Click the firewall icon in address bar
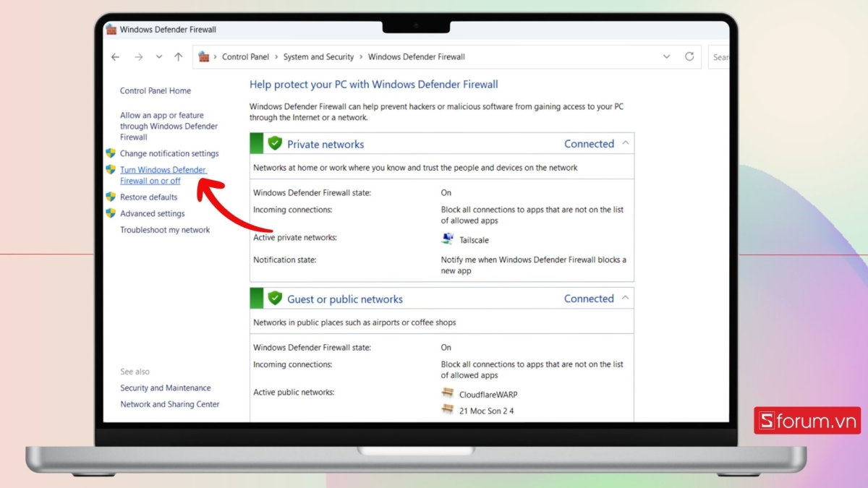Image resolution: width=868 pixels, height=488 pixels. tap(204, 56)
